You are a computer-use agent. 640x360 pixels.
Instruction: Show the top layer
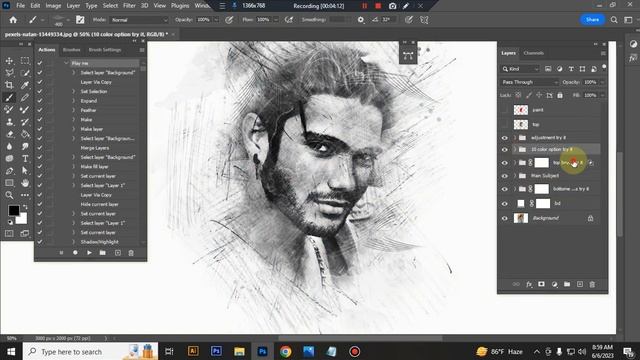(x=504, y=124)
